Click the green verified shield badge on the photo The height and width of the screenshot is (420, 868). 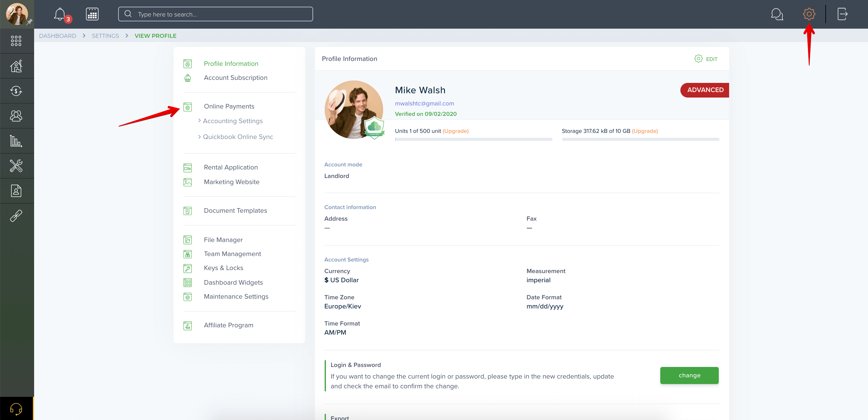click(374, 127)
